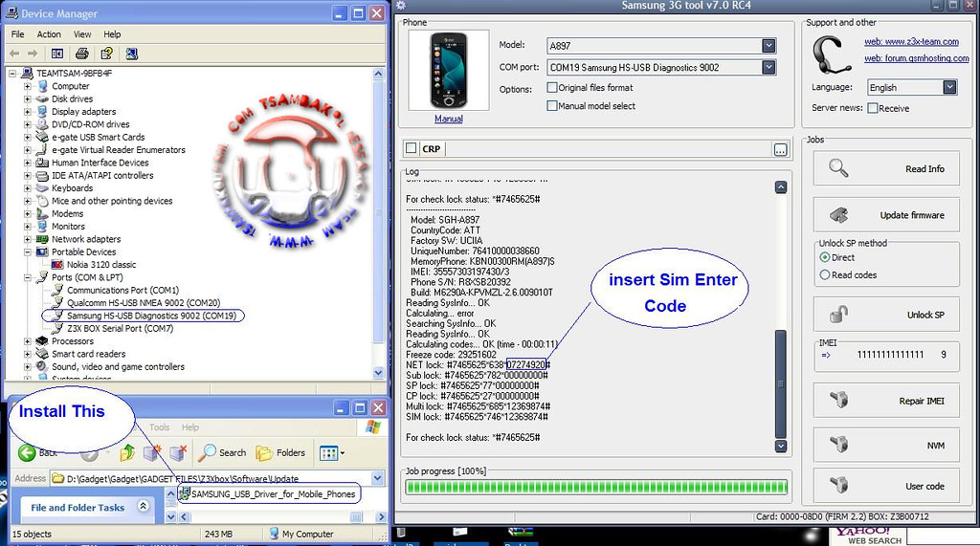This screenshot has height=546, width=980.
Task: Toggle the Server news Receive checkbox
Action: [x=873, y=108]
